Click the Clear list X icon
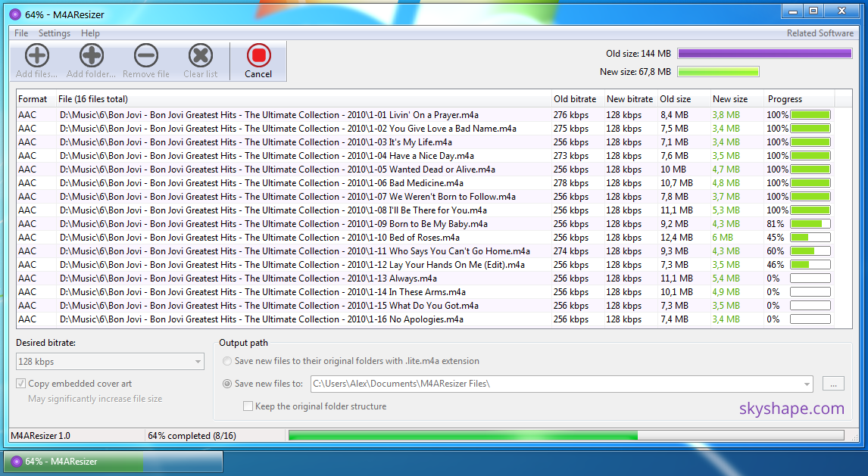This screenshot has height=476, width=868. (200, 55)
